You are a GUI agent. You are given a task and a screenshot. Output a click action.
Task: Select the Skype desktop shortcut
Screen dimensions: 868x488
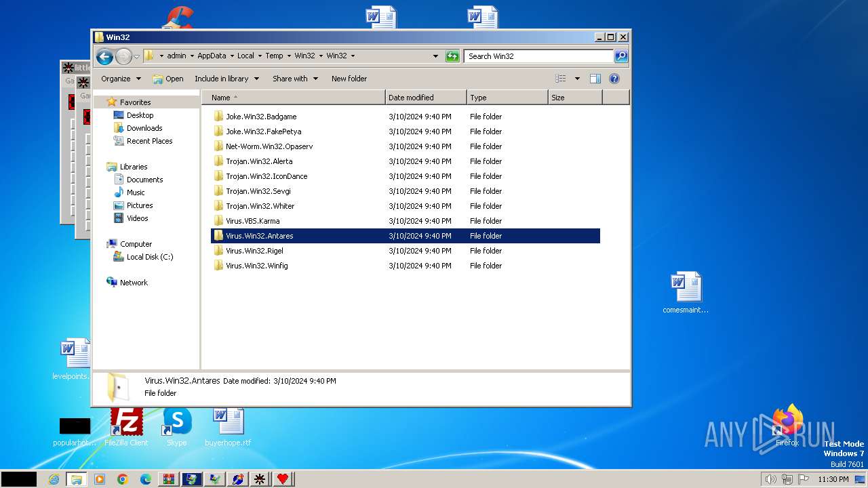click(x=177, y=427)
